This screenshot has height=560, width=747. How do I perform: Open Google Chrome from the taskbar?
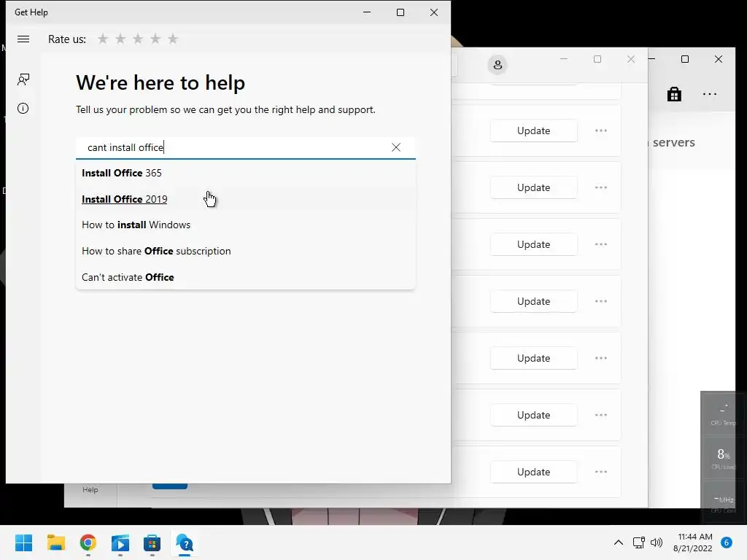click(88, 542)
